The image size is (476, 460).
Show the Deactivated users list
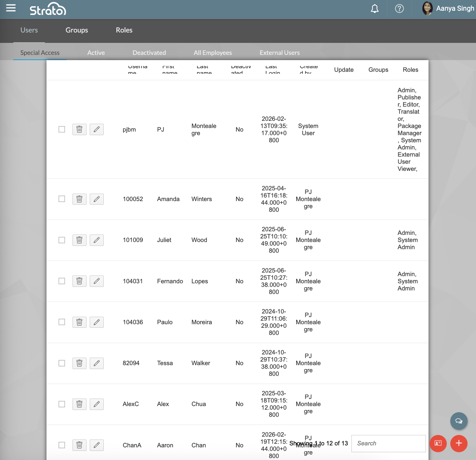pos(149,53)
